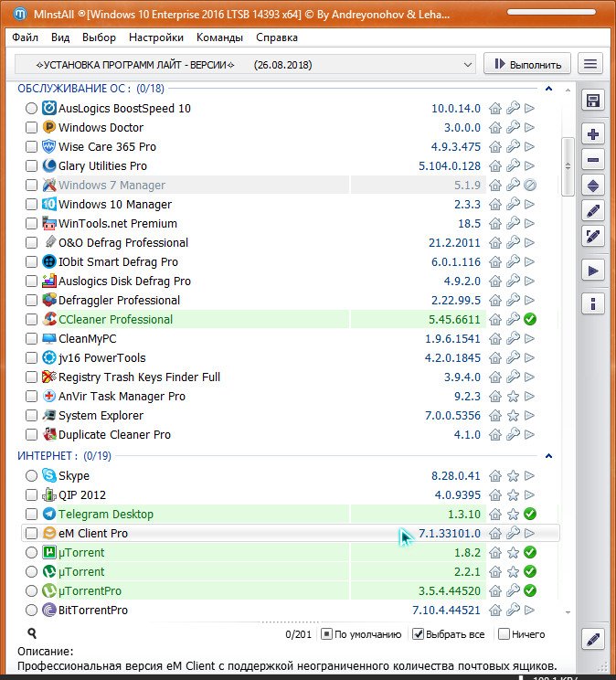Check the Wise Care 365 Pro checkbox
Viewport: 616px width, 680px height.
pos(31,146)
